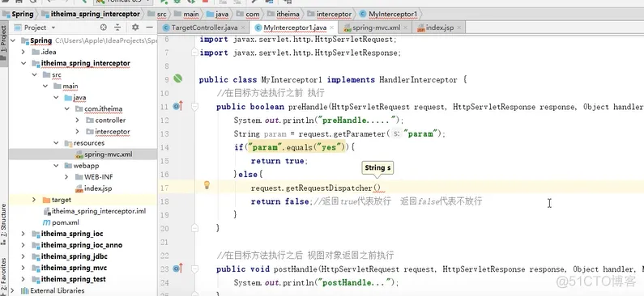Click the implements-method gutter icon on line 11
Image resolution: width=644 pixels, height=296 pixels.
click(177, 106)
